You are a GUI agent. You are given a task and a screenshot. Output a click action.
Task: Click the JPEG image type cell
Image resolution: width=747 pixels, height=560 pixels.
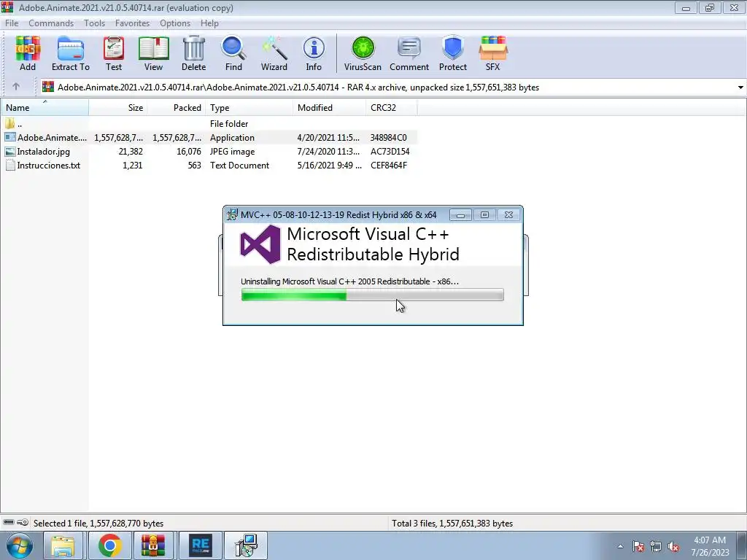coord(233,152)
